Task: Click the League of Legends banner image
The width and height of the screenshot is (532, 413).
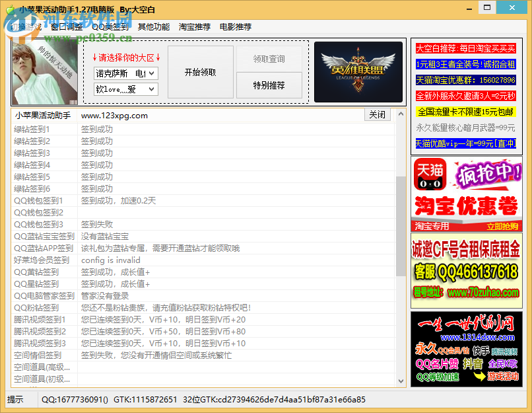Action: (358, 72)
